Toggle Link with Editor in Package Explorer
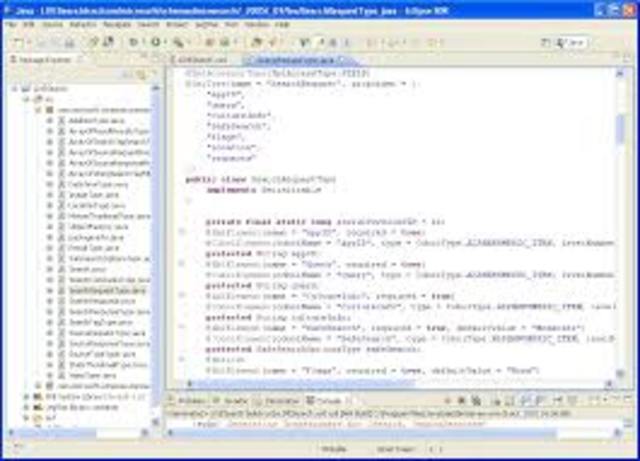The width and height of the screenshot is (640, 461). [x=141, y=74]
